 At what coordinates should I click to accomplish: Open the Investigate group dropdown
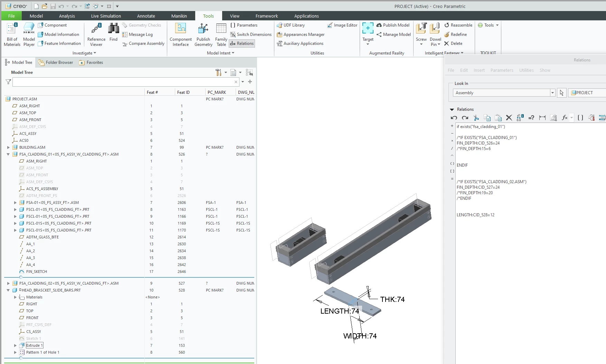pos(84,53)
